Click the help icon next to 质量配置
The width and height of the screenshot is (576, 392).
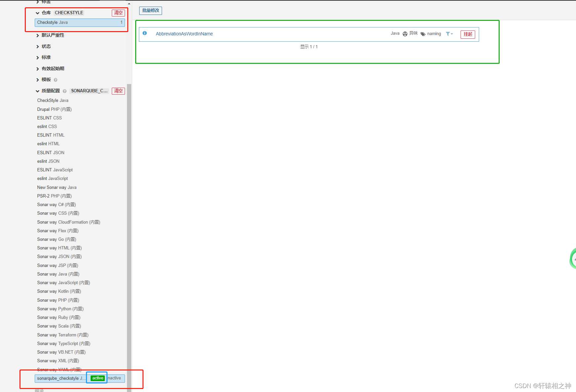pos(64,91)
